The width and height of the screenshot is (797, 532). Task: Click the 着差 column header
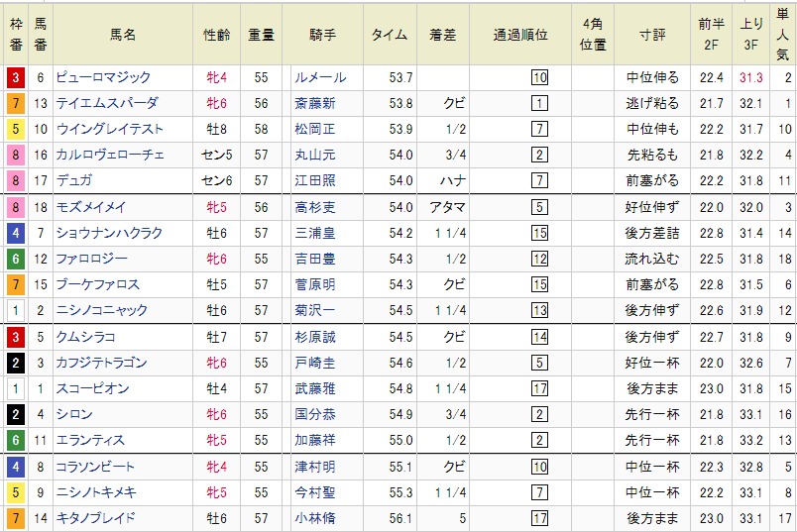click(x=442, y=35)
